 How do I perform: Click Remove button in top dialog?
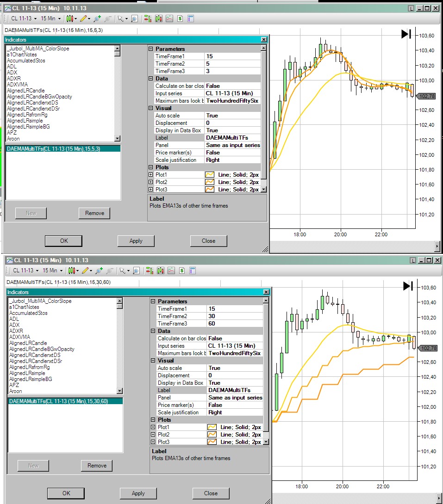coord(94,213)
